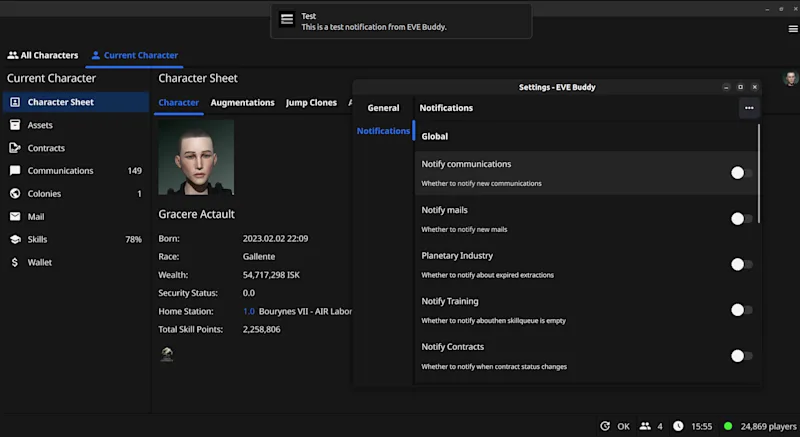Open the three-dots menu in Settings
This screenshot has height=437, width=800.
(749, 108)
